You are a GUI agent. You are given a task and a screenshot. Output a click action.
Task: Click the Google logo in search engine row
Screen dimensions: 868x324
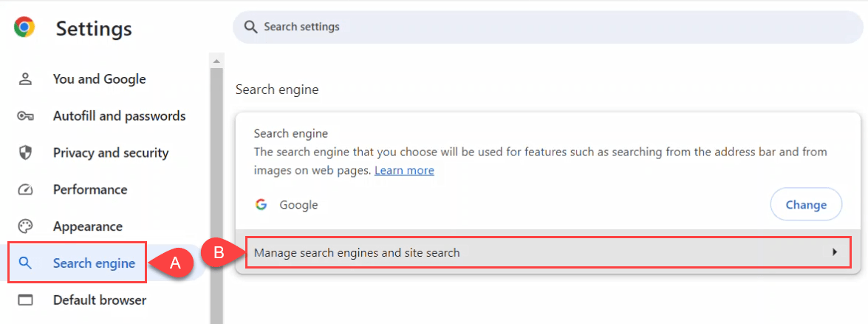point(261,205)
